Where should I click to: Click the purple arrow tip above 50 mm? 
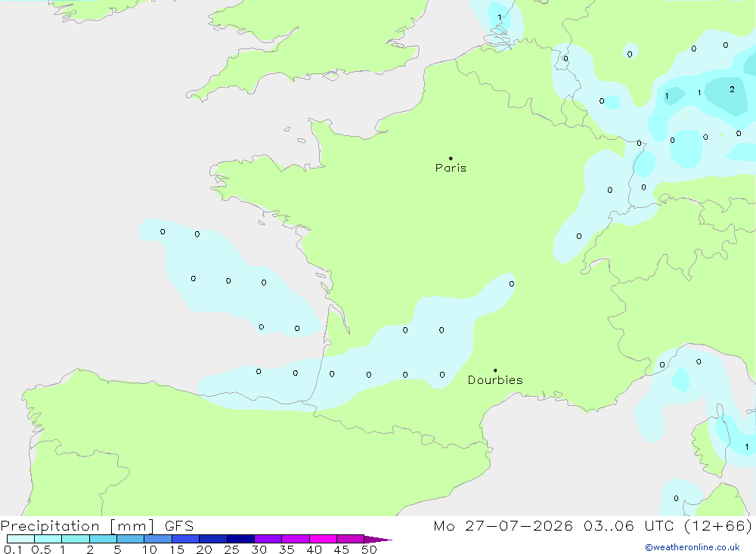378,539
